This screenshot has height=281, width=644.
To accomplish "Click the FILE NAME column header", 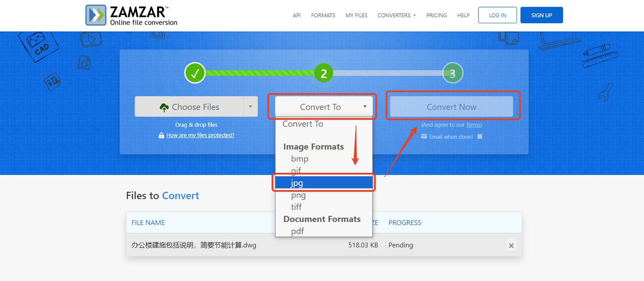I will coord(148,222).
